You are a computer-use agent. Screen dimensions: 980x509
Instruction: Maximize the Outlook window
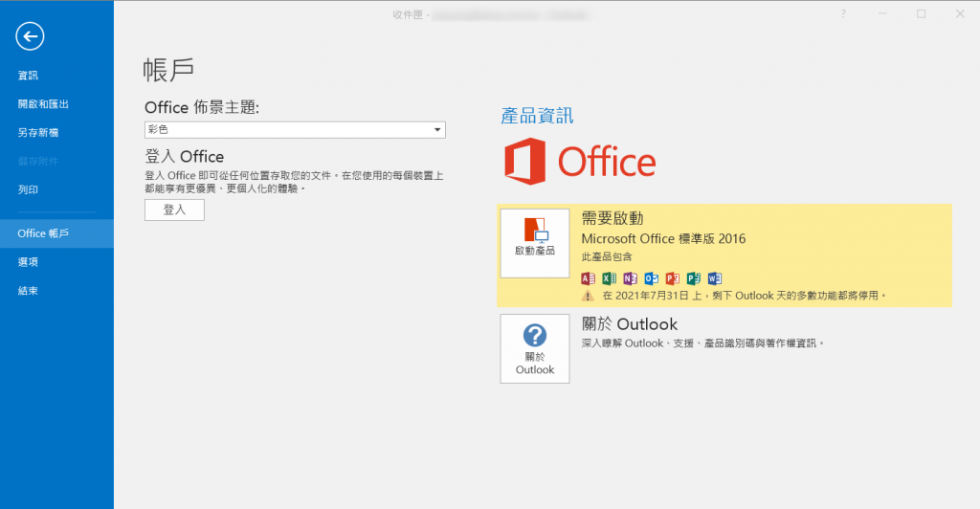pos(922,13)
